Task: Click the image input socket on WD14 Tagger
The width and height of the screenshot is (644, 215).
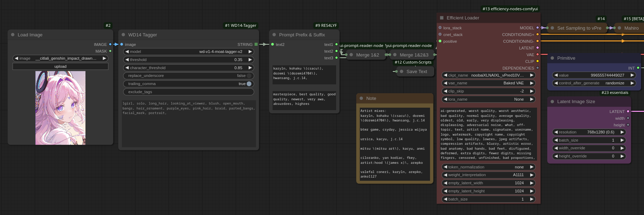Action: pos(122,44)
